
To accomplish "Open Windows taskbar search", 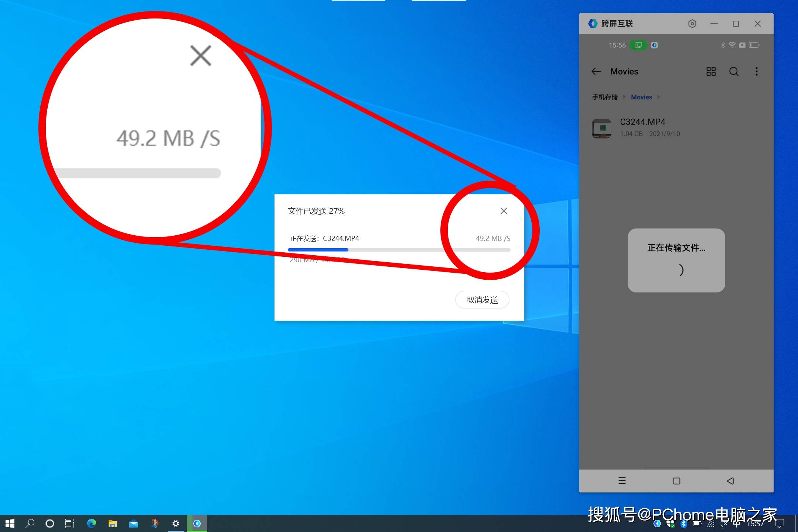I will pyautogui.click(x=30, y=524).
